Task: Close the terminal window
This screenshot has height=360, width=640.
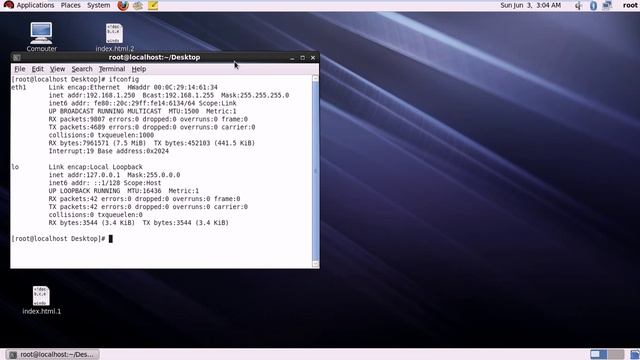Action: click(313, 58)
